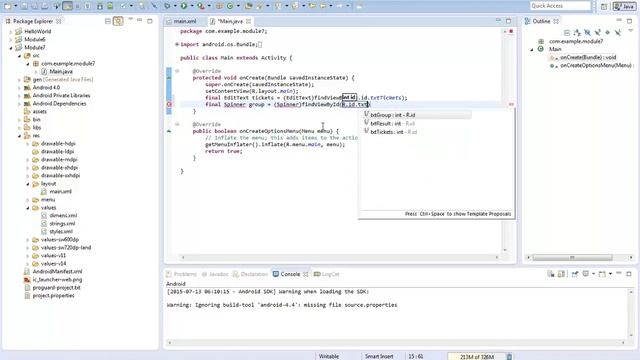Viewport: 640px width, 360px height.
Task: Open the Display Selected Console dropdown
Action: [593, 274]
